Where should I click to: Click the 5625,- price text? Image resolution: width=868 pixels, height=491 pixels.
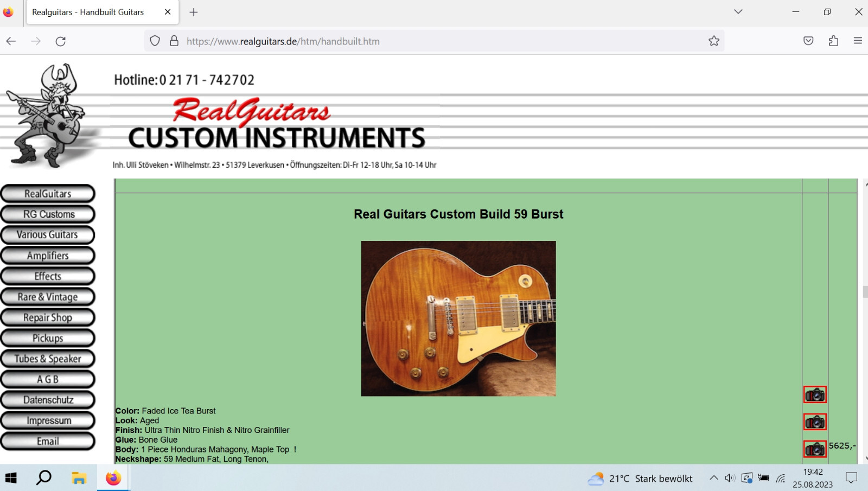(842, 446)
